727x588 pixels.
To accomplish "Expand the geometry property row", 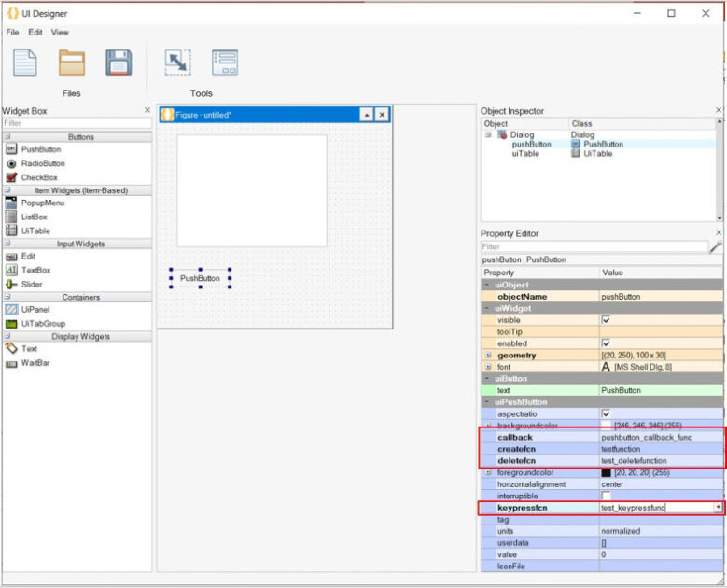I will (x=488, y=356).
